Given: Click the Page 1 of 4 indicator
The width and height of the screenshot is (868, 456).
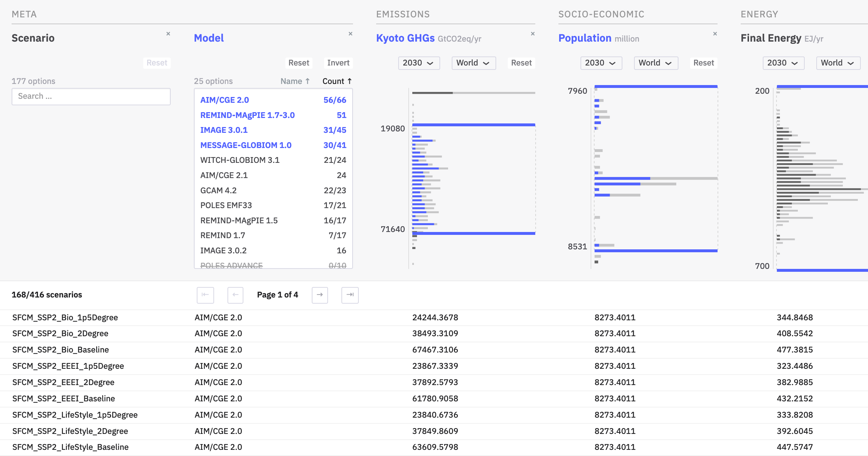Looking at the screenshot, I should point(277,295).
